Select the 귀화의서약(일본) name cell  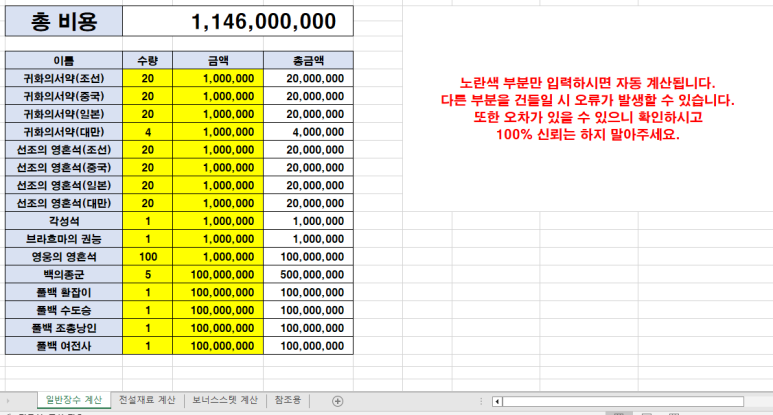(x=64, y=114)
